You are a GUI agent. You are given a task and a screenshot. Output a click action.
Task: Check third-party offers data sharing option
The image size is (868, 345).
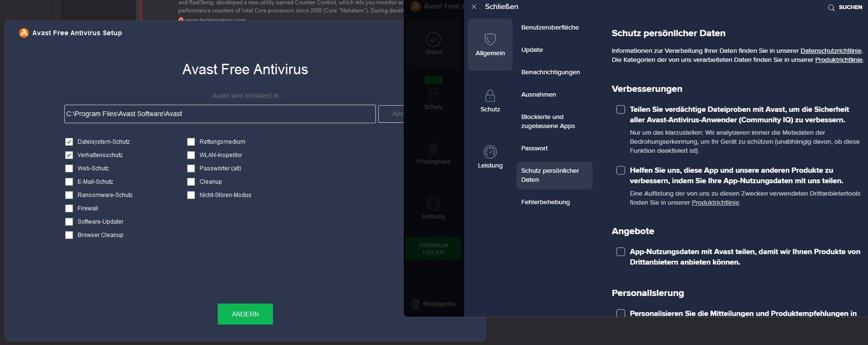tap(621, 252)
